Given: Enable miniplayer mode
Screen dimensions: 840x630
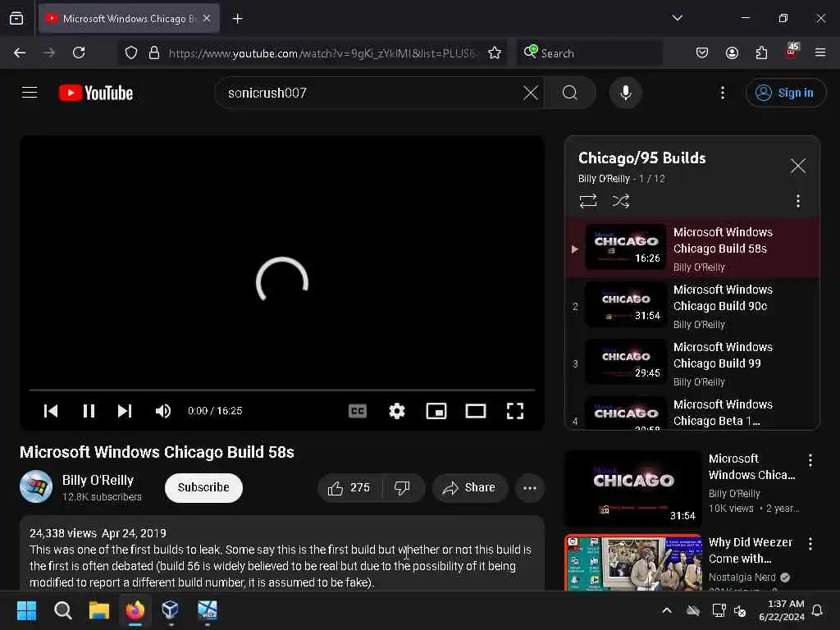Looking at the screenshot, I should pyautogui.click(x=436, y=411).
